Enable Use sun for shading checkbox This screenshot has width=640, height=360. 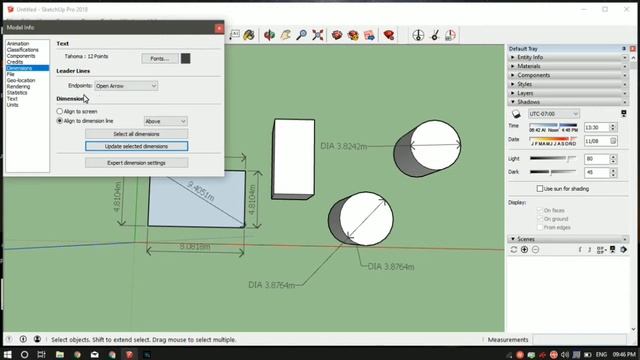point(540,189)
